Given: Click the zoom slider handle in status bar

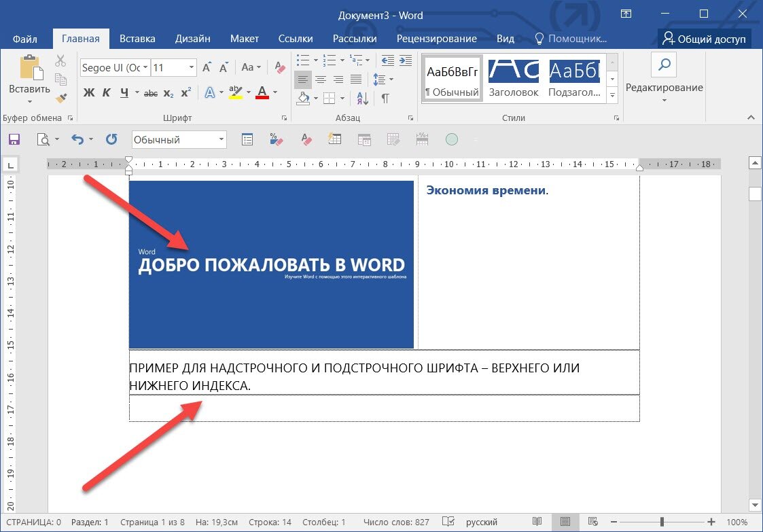Looking at the screenshot, I should click(662, 522).
